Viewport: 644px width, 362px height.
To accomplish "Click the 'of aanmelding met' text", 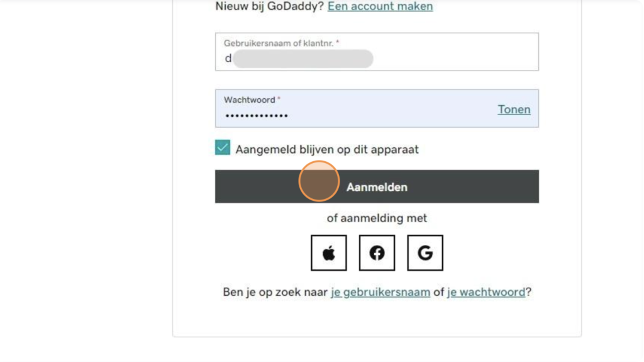I will [377, 218].
